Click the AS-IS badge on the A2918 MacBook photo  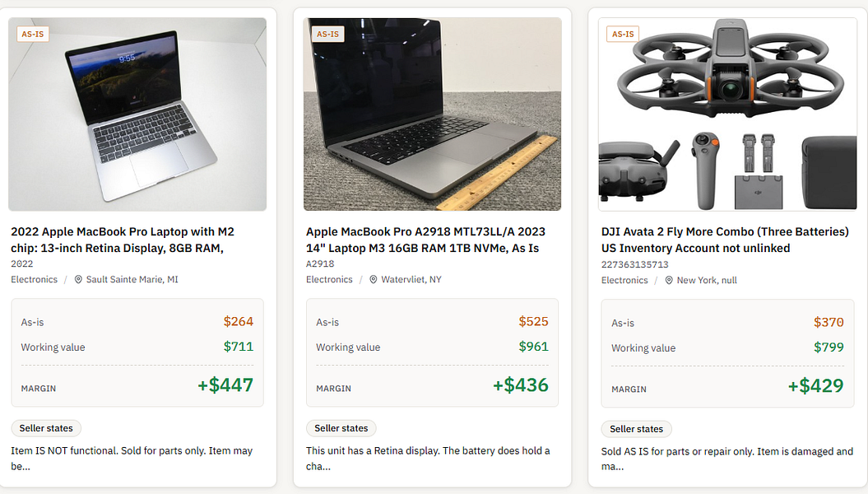[327, 34]
